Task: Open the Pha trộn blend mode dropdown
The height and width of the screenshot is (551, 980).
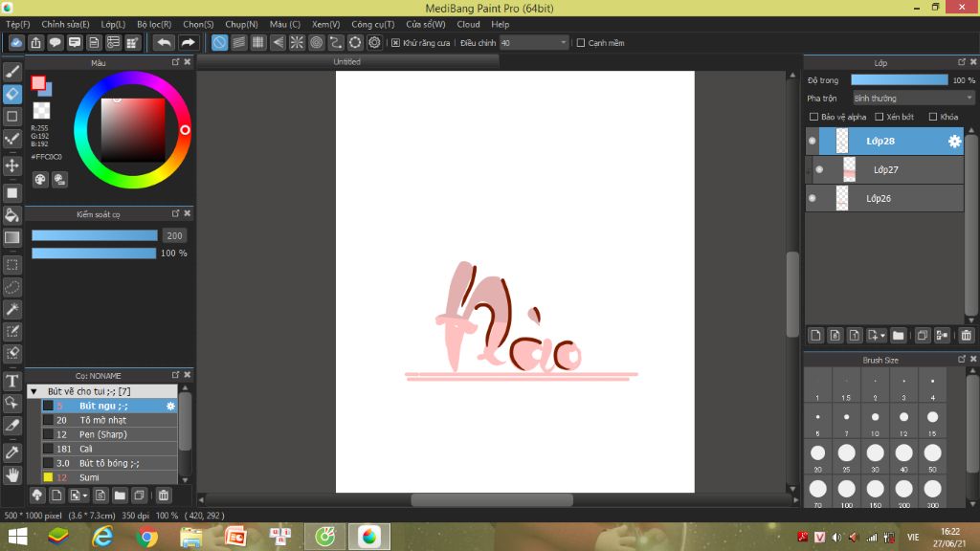Action: point(913,99)
